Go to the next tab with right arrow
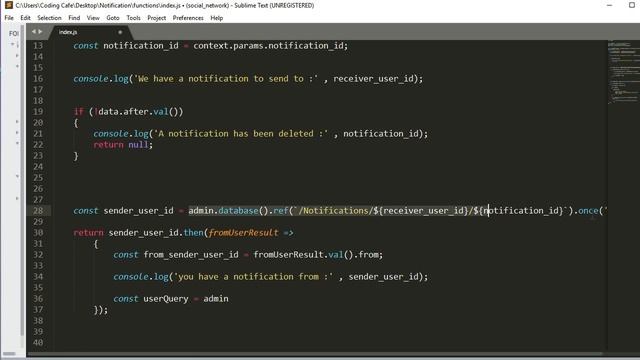The image size is (640, 360). [x=40, y=31]
